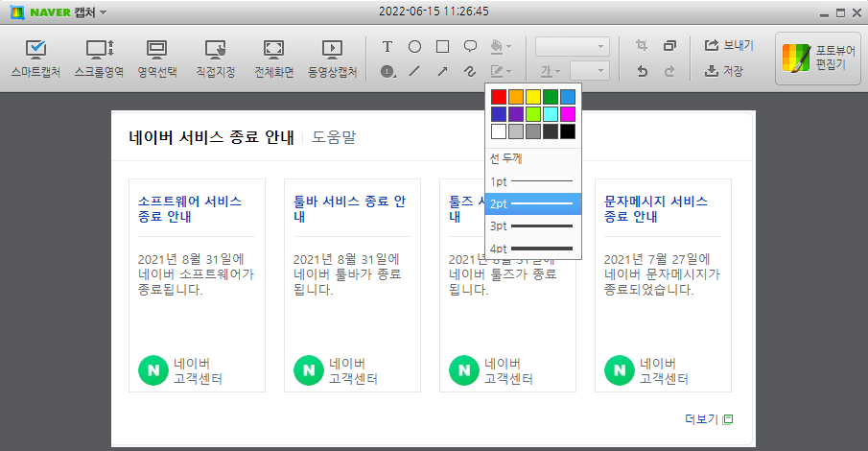This screenshot has height=451, width=868.
Task: Open the font color (가) dropdown
Action: tap(551, 71)
